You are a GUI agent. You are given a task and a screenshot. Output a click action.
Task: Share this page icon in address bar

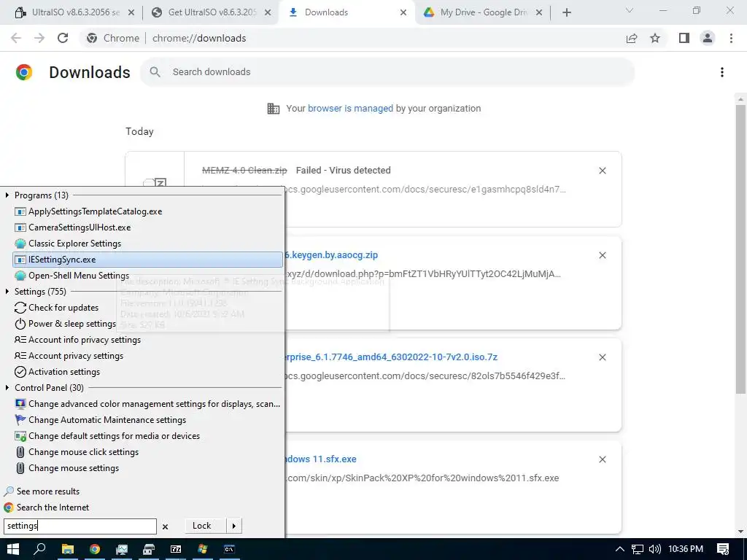(632, 38)
